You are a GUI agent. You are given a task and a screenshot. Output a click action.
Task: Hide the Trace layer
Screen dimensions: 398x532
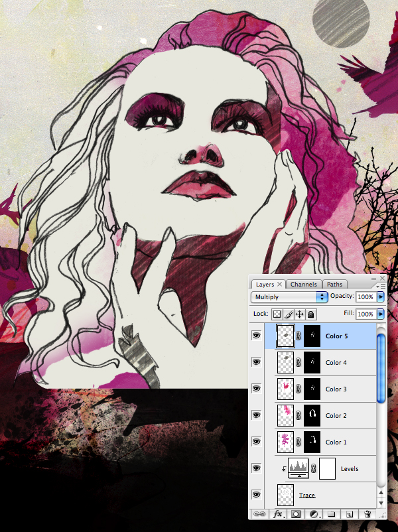click(x=257, y=495)
